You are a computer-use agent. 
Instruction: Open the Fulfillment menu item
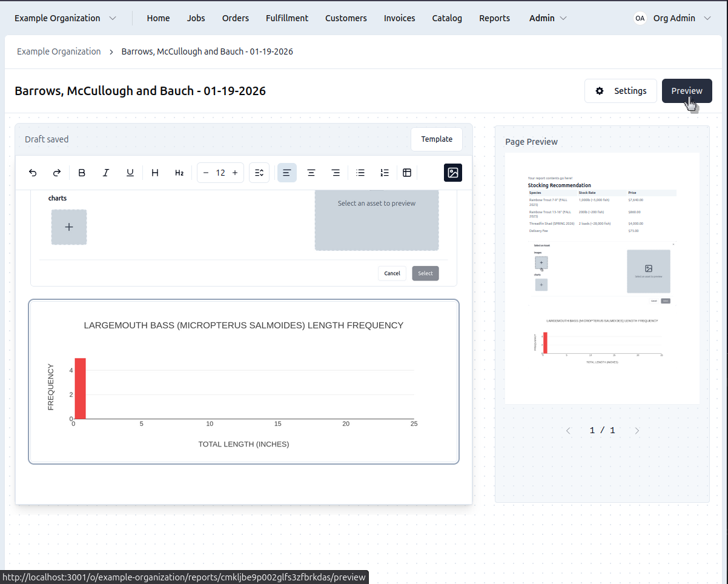pos(287,18)
